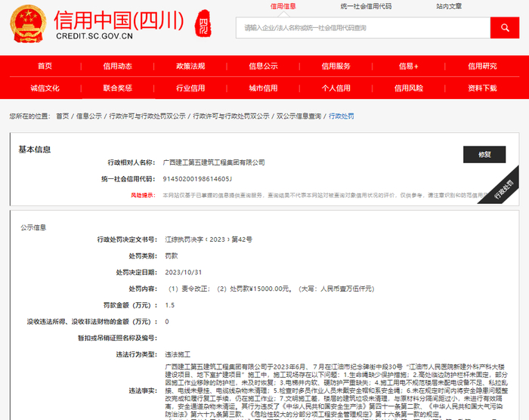This screenshot has width=529, height=420.
Task: Click 双公示信息查询 breadcrumb link
Action: (299, 116)
